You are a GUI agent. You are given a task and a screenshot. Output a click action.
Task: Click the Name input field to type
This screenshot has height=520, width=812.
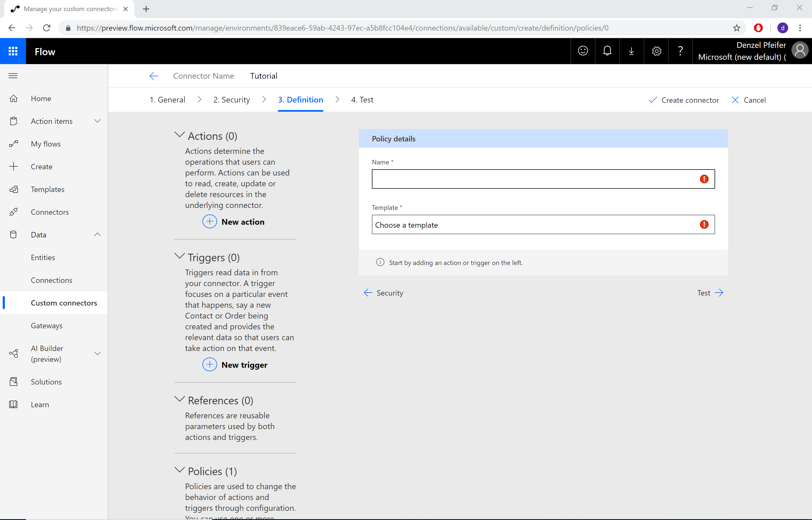click(543, 179)
